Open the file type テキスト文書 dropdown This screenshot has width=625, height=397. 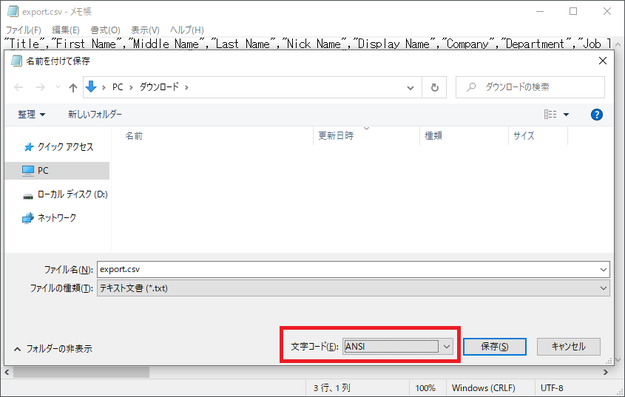click(x=353, y=288)
